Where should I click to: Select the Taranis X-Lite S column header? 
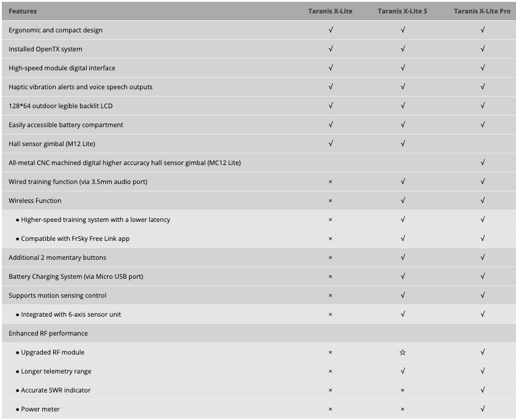pyautogui.click(x=402, y=11)
